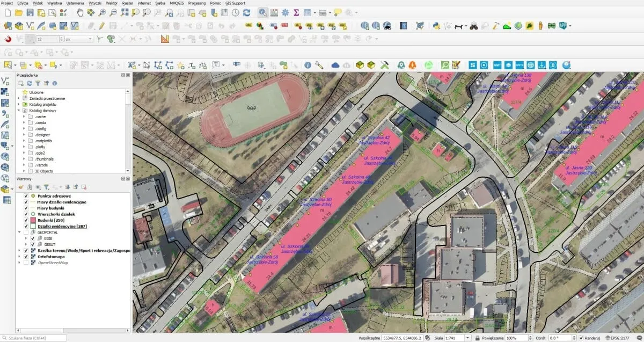Open the temporal controller clock icon

point(235,12)
